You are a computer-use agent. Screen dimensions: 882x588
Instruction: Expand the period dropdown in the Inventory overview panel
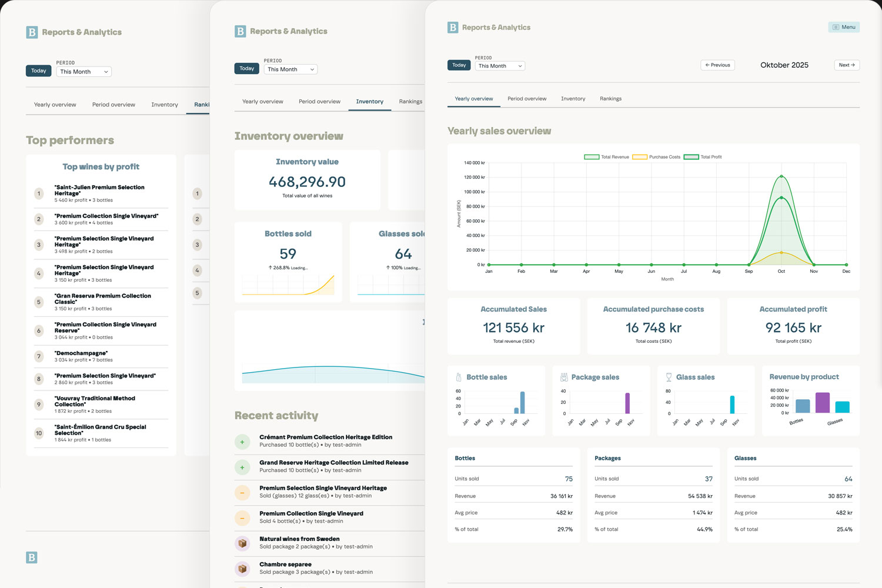[290, 69]
